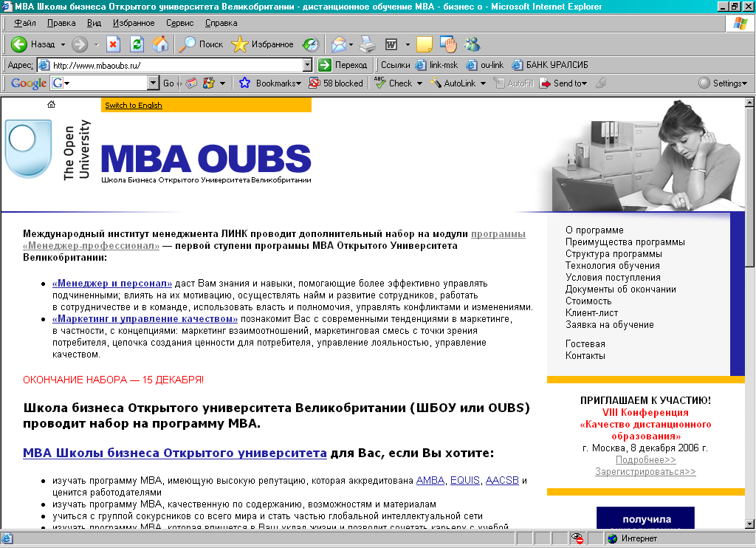Expand the Edit with Word dropdown arrow

(x=408, y=44)
